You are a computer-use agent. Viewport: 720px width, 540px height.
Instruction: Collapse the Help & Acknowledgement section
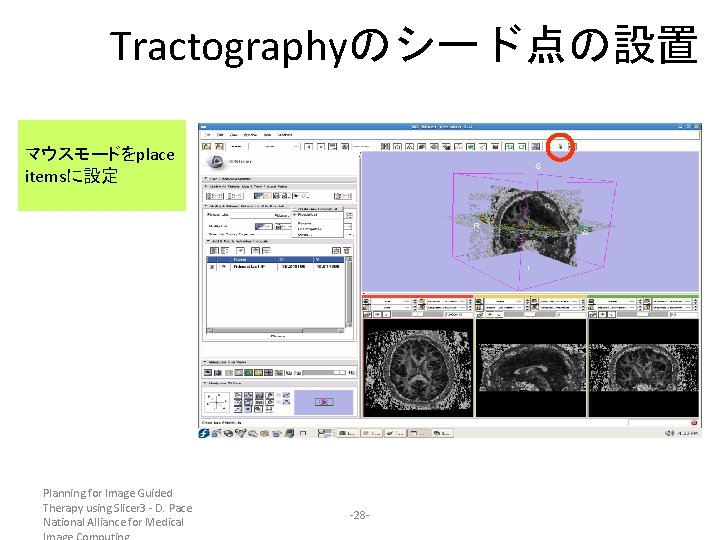click(280, 179)
